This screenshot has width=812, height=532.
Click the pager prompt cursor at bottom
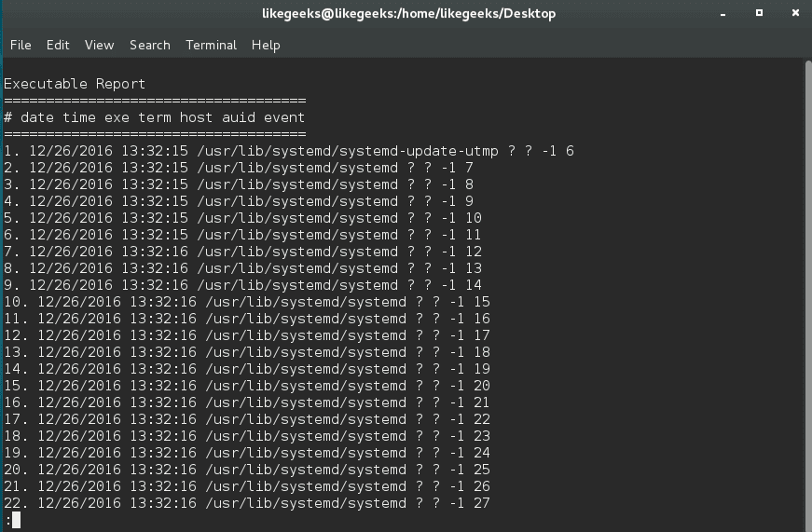16,520
